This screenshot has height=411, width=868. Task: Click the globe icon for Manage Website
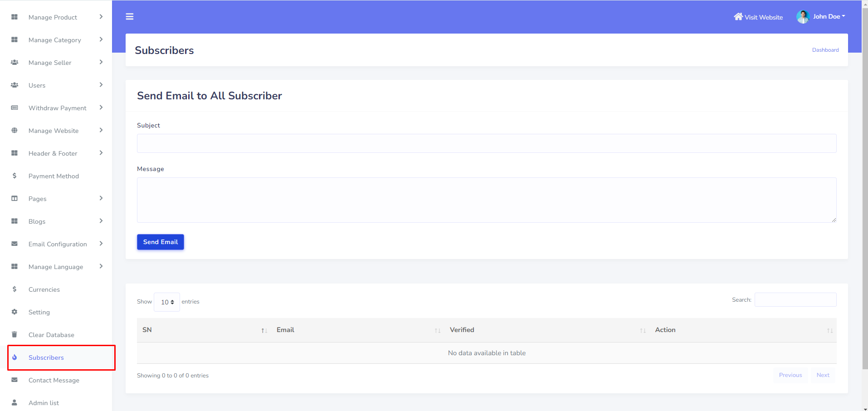tap(15, 131)
